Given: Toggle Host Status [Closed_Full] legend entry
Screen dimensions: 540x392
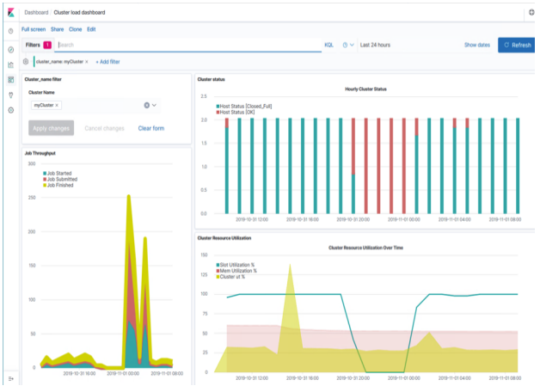Looking at the screenshot, I should tap(244, 107).
